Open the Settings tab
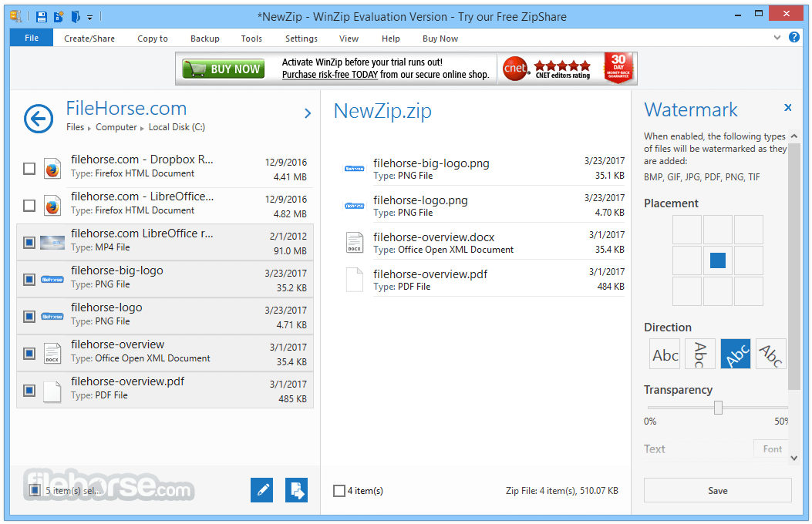This screenshot has height=524, width=812. coord(302,39)
